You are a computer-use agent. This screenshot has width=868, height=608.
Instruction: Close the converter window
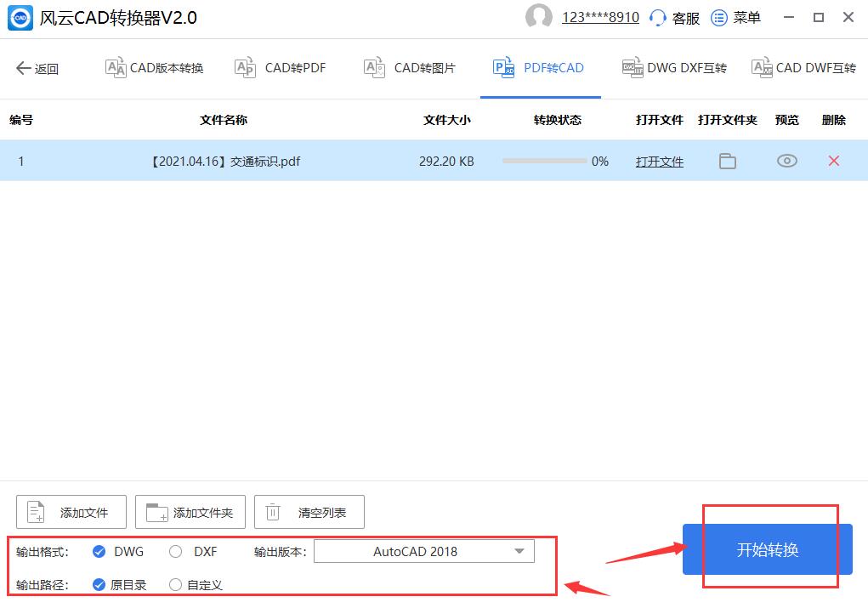tap(848, 18)
